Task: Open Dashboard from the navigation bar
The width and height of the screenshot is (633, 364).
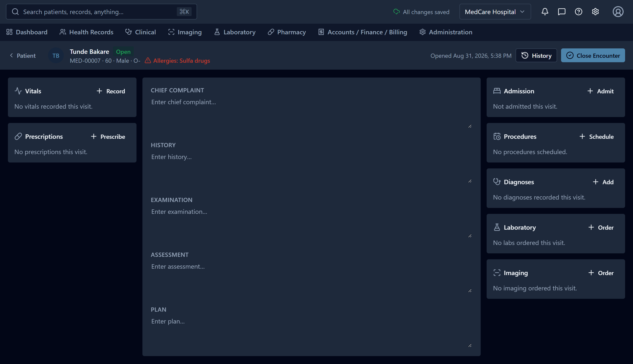Action: point(27,32)
